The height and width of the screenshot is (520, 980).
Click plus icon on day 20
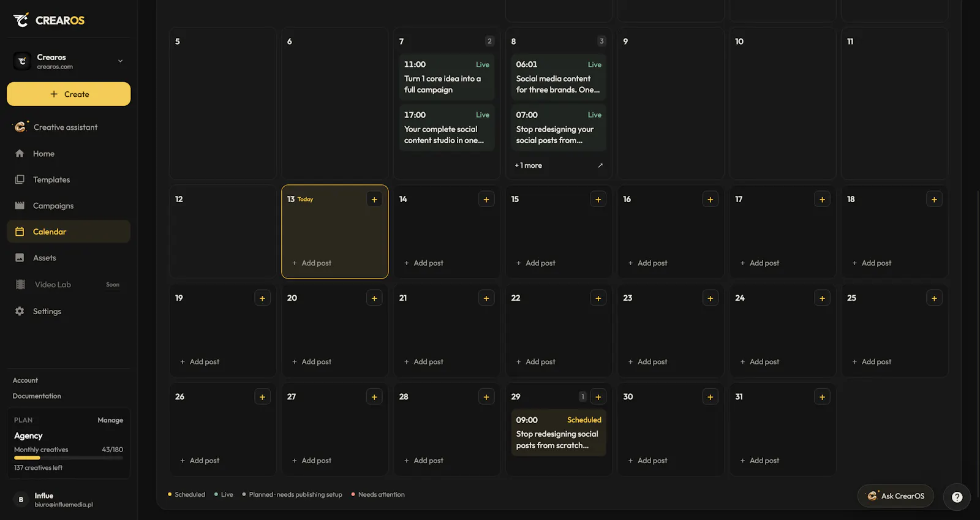pos(374,298)
